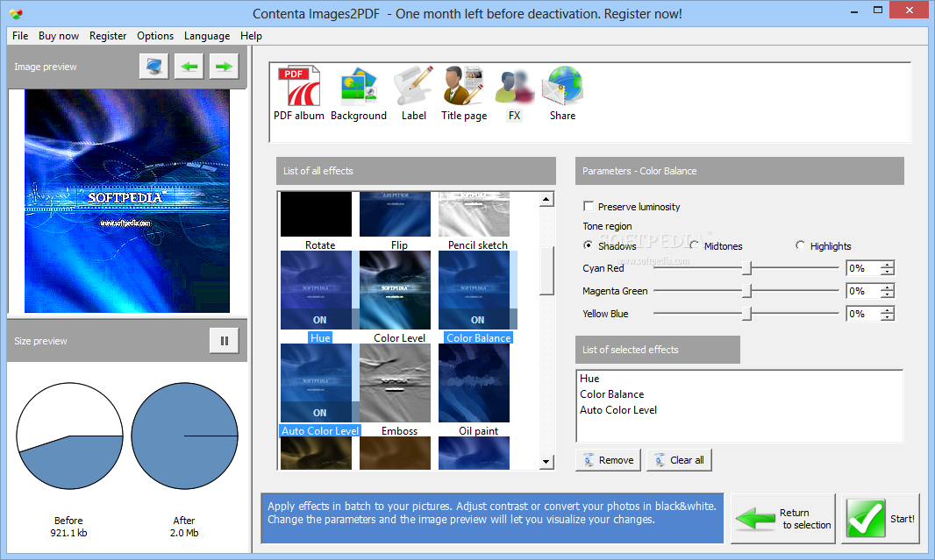This screenshot has height=560, width=935.
Task: Toggle the Auto Color Level effect thumbnail
Action: click(x=316, y=383)
